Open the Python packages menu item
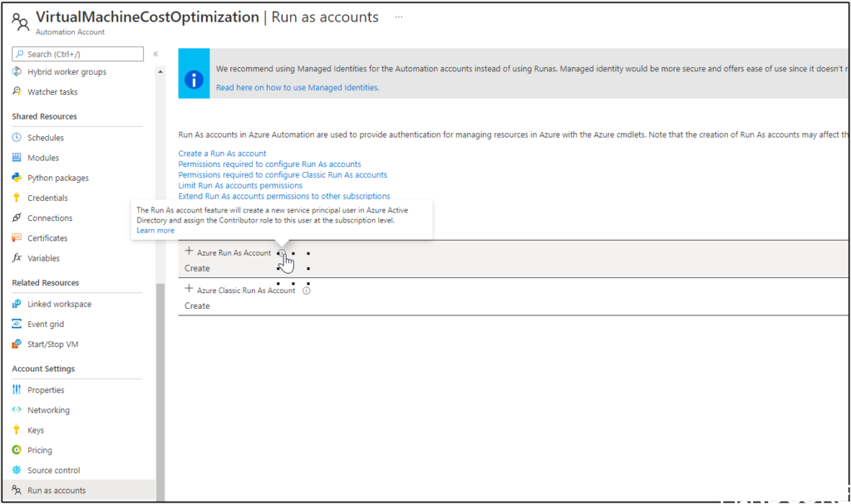Image resolution: width=851 pixels, height=504 pixels. (x=58, y=178)
